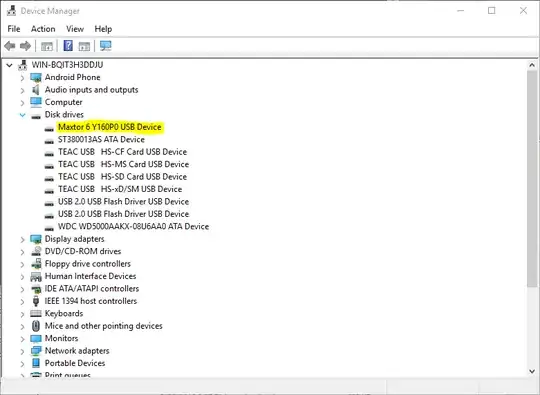
Task: Click the vertical scrollbar thumb
Action: point(532,178)
